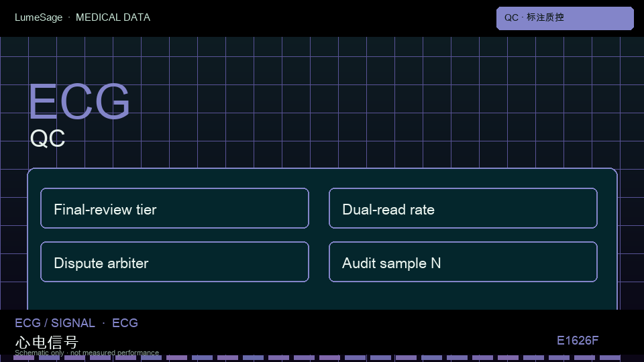Click the E1626F color code label
This screenshot has width=644, height=362.
pyautogui.click(x=578, y=341)
